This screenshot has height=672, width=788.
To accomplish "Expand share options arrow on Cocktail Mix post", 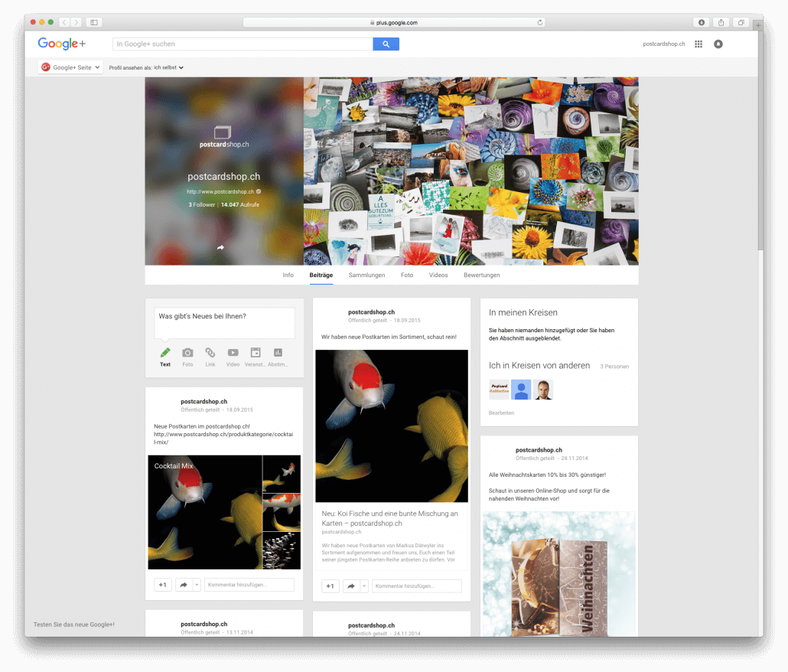I will coord(197,585).
